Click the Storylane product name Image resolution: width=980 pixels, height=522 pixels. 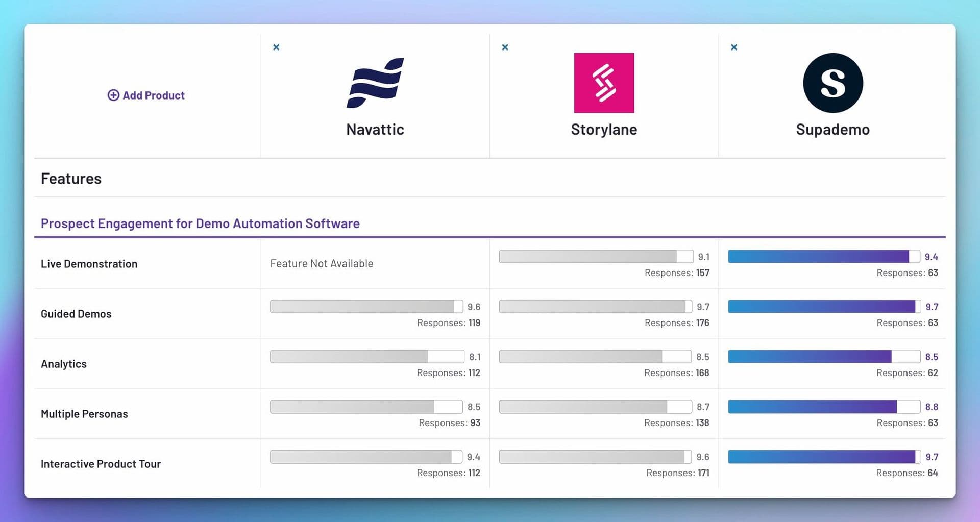coord(604,130)
